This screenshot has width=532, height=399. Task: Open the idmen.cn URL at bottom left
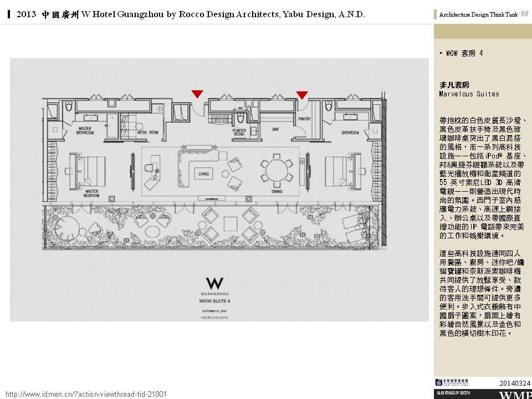tap(86, 394)
